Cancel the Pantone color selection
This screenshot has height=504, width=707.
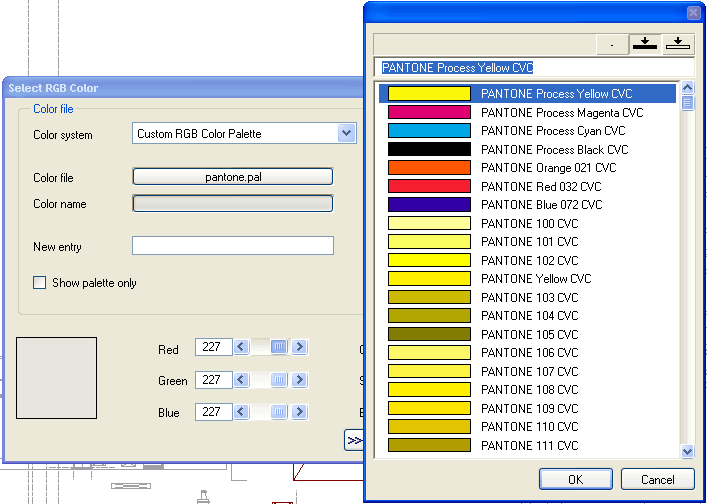click(658, 479)
